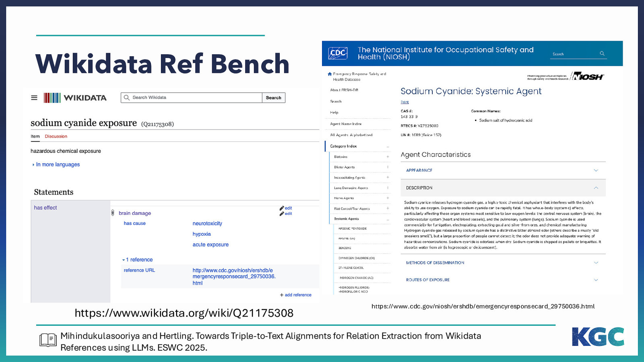Open the hypoxia link

[202, 234]
